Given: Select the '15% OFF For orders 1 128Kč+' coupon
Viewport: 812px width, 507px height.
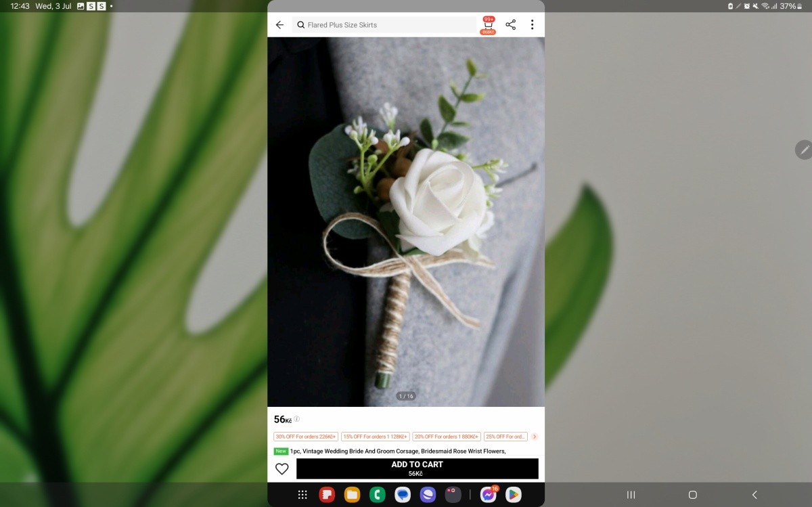Looking at the screenshot, I should (x=376, y=437).
